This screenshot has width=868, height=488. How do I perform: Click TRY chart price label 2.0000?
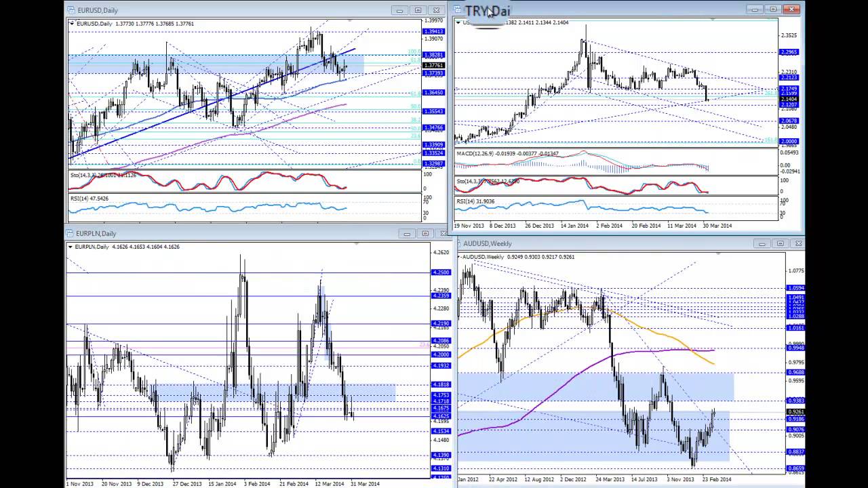click(x=789, y=141)
